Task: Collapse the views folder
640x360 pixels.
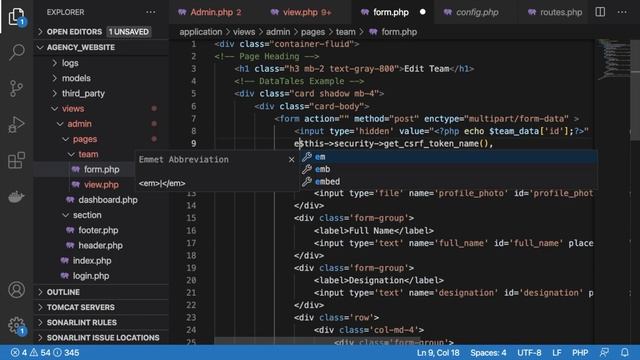Action: pyautogui.click(x=101, y=109)
